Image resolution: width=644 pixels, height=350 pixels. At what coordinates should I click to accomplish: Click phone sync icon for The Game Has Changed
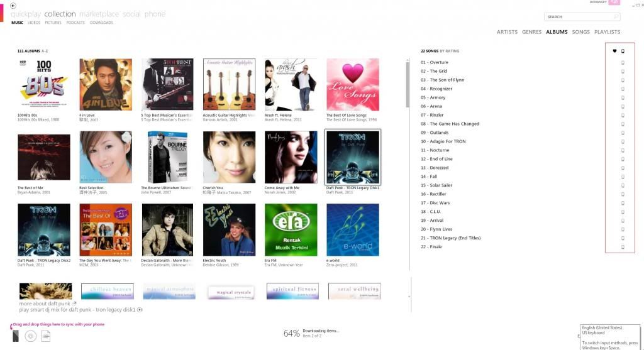(x=623, y=124)
